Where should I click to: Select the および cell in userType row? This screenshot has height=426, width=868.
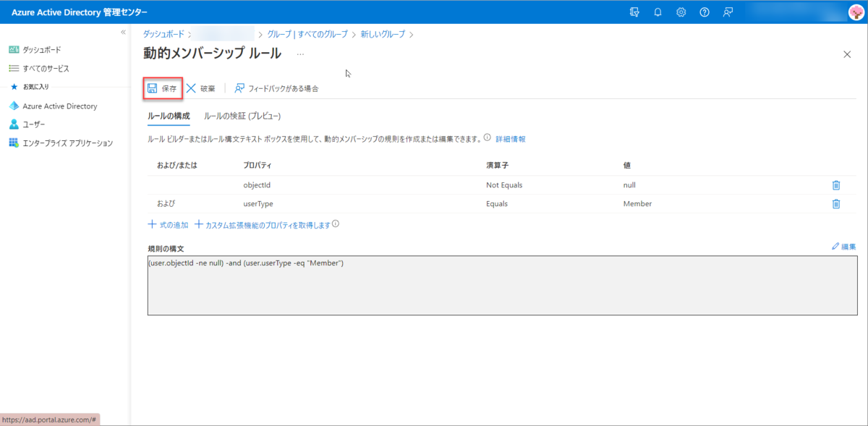166,204
